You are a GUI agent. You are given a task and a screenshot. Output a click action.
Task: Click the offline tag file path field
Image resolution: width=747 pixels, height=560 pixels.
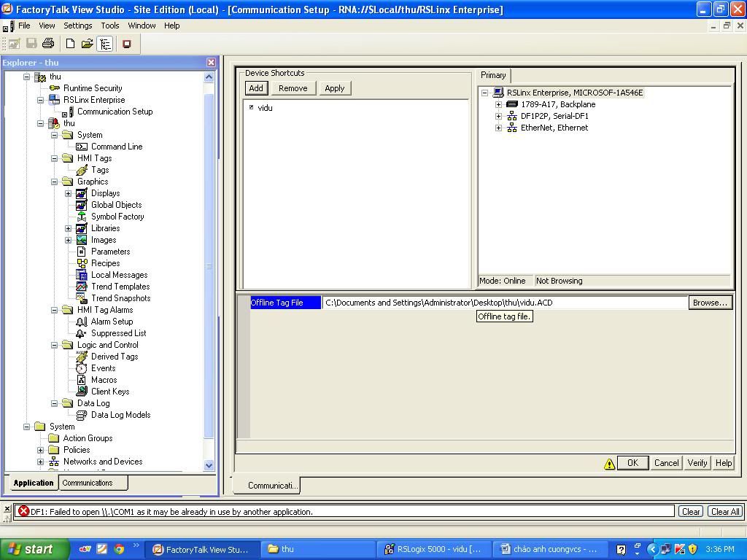pos(505,303)
